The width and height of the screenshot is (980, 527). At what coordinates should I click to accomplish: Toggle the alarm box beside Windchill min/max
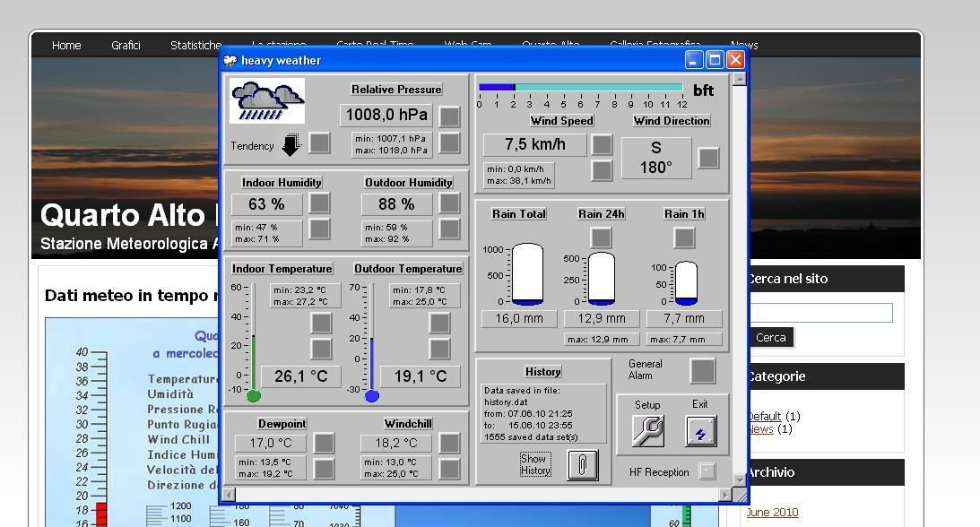pyautogui.click(x=449, y=469)
